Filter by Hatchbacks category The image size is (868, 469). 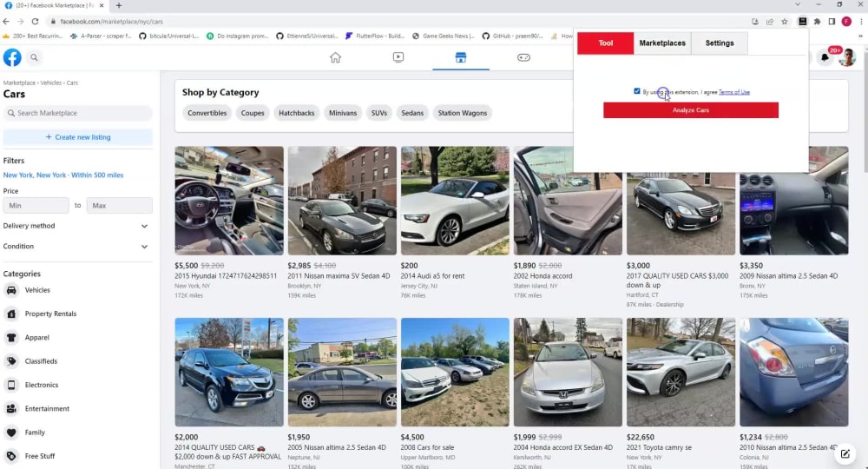pos(296,113)
